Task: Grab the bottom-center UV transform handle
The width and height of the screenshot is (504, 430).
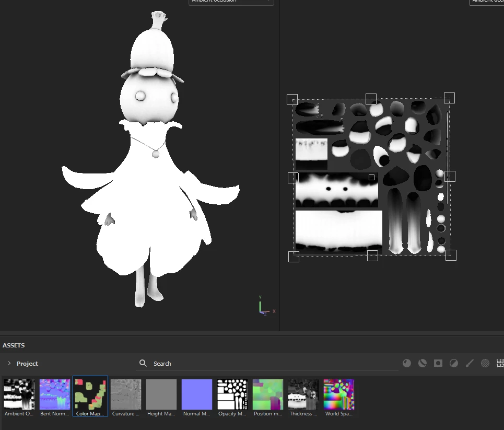Action: tap(372, 255)
